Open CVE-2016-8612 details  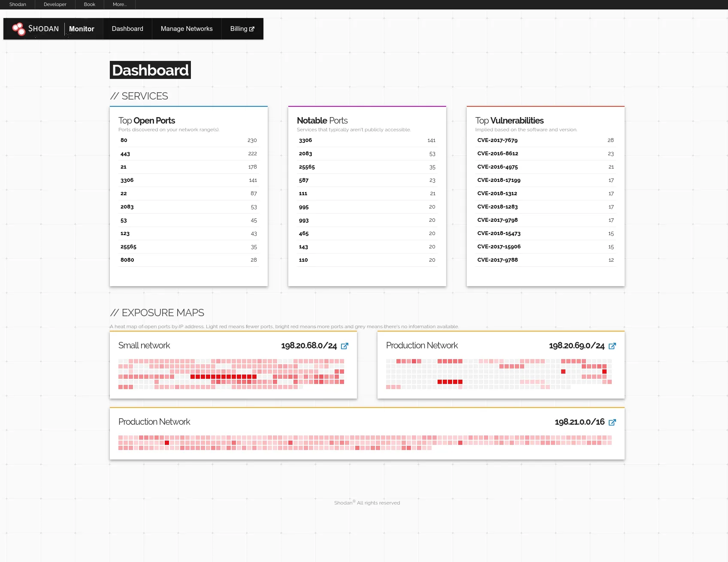(x=498, y=154)
